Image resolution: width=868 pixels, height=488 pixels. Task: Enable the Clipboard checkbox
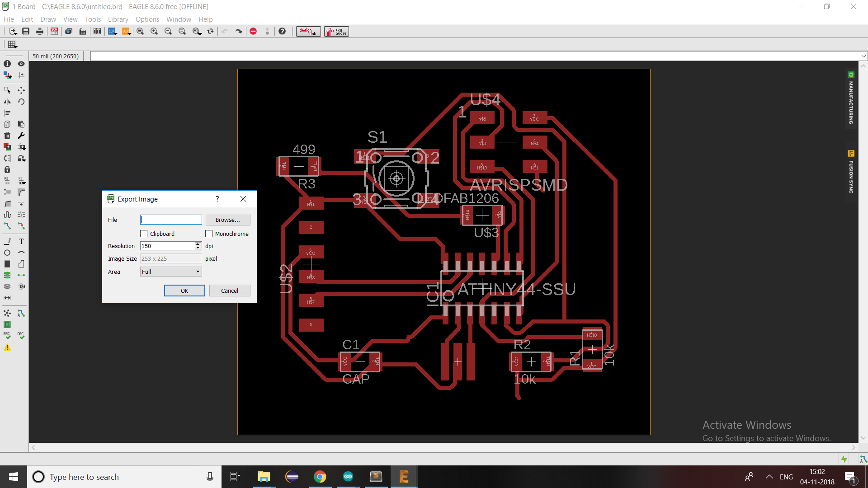click(144, 234)
